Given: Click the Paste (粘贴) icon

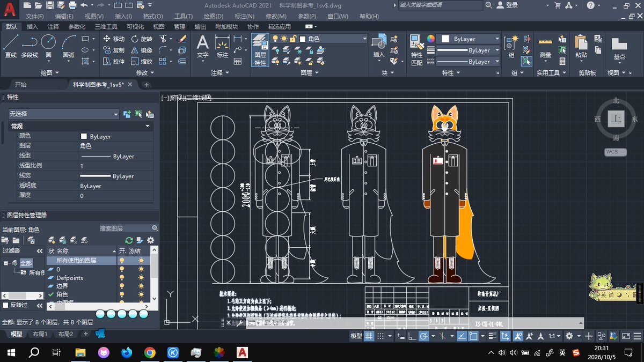Looking at the screenshot, I should (581, 47).
